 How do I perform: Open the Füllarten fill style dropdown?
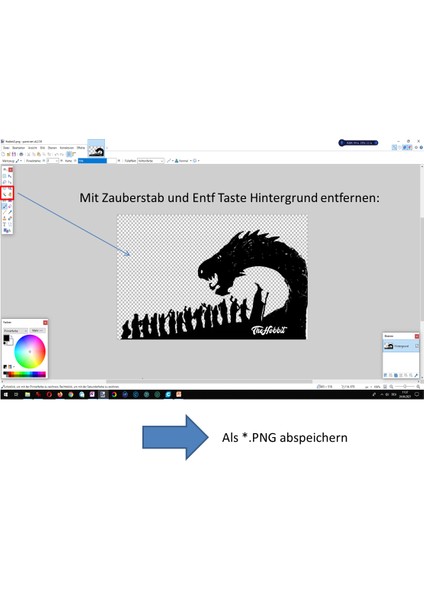point(151,161)
